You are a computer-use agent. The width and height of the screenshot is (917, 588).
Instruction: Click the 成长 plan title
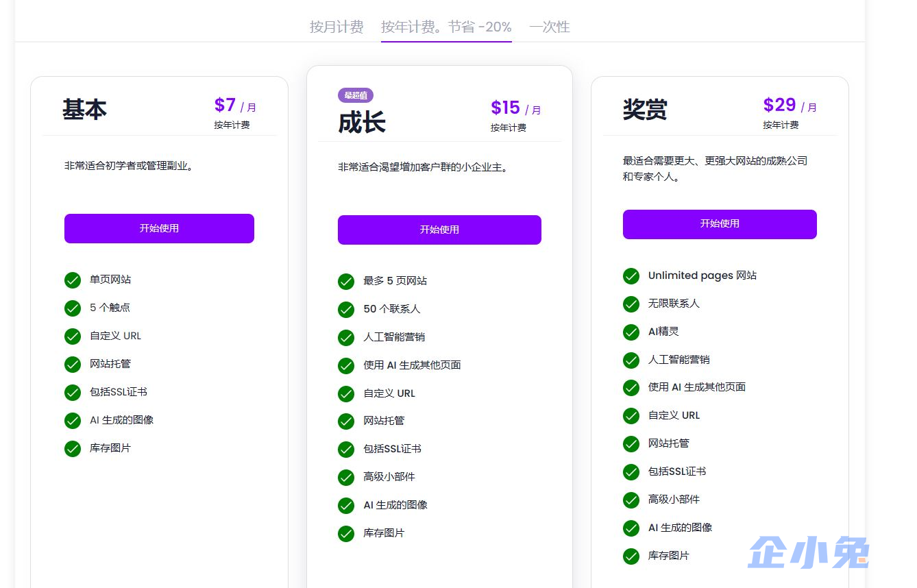tap(362, 123)
